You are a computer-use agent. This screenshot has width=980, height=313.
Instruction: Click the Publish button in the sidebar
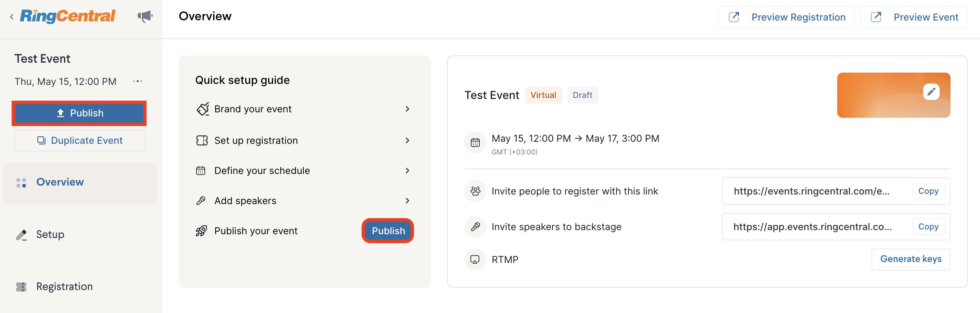[x=79, y=113]
